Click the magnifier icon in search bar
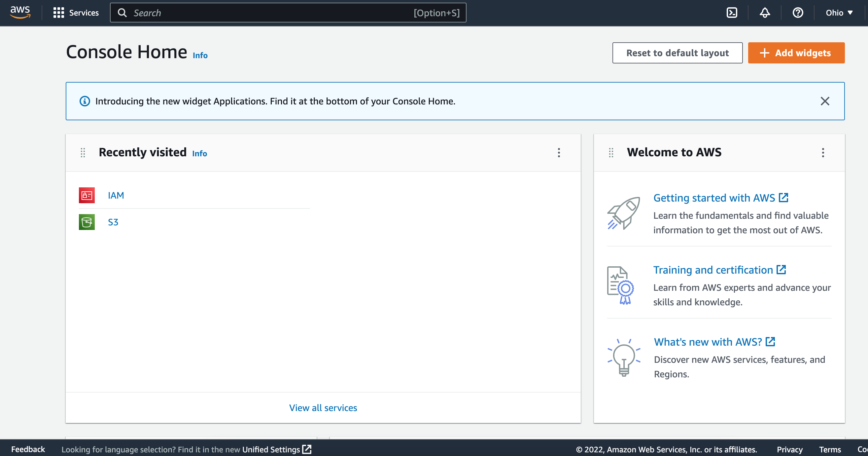This screenshot has width=868, height=456. coord(122,13)
